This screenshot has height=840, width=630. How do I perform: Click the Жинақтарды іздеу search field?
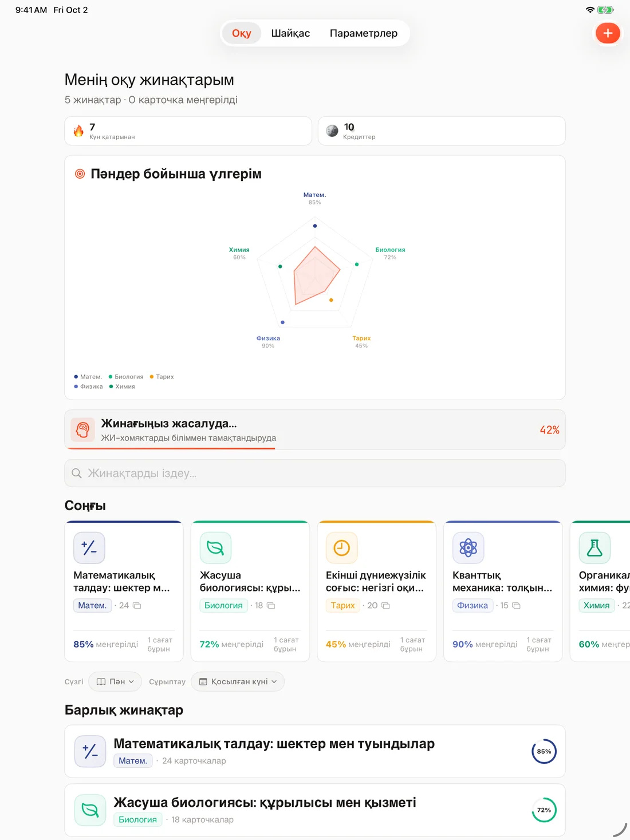tap(315, 474)
